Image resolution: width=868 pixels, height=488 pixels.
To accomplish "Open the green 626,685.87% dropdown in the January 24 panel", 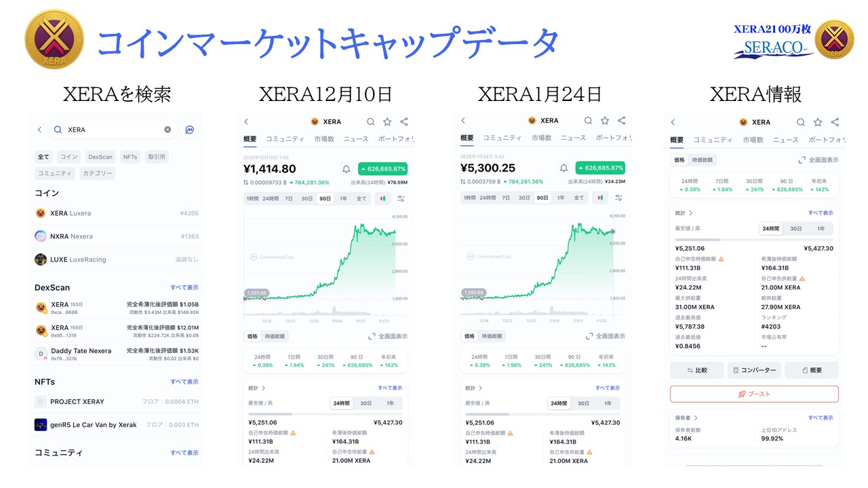I will pos(599,169).
